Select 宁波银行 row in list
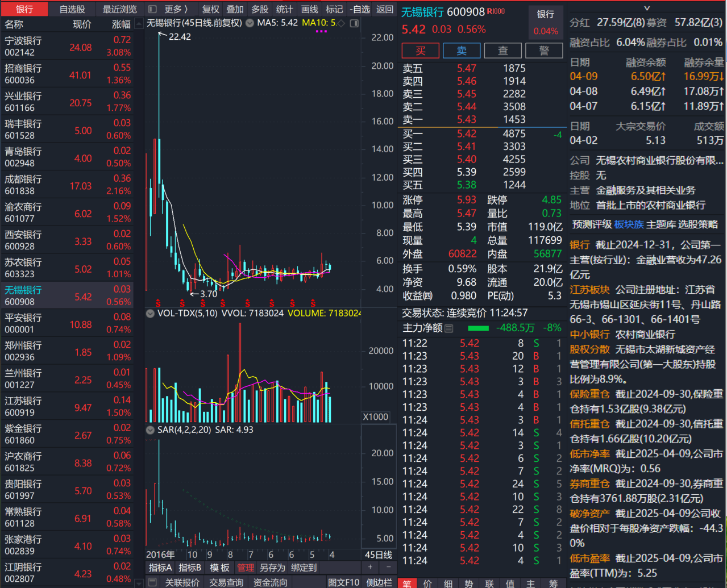 click(x=67, y=46)
